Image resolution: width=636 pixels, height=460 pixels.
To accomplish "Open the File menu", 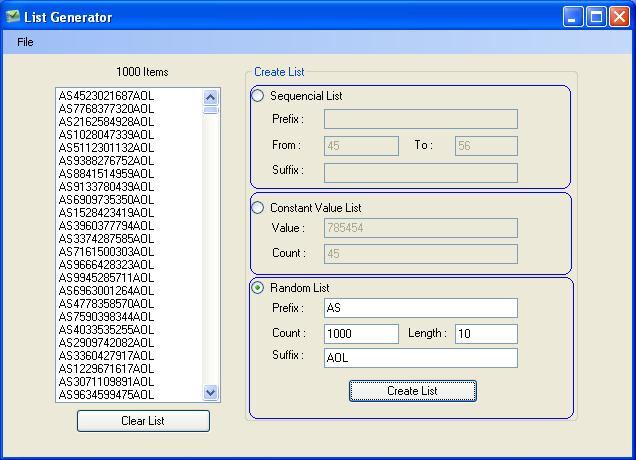I will 25,42.
